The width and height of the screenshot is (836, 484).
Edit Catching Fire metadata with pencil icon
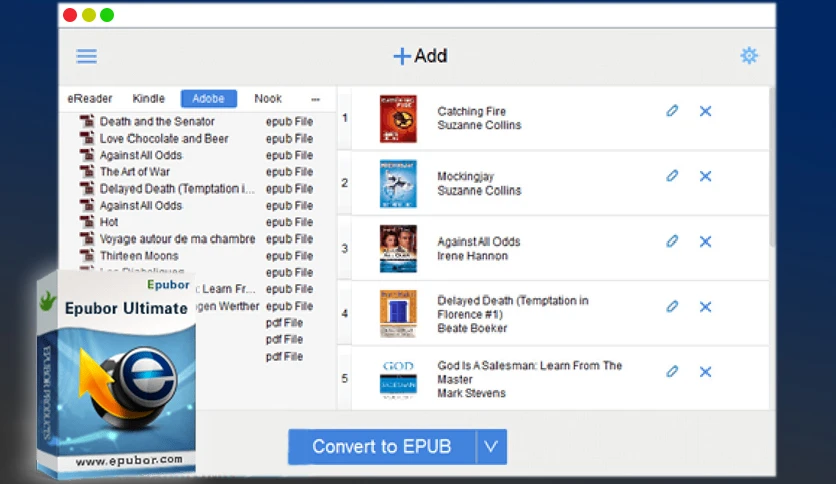tap(672, 111)
